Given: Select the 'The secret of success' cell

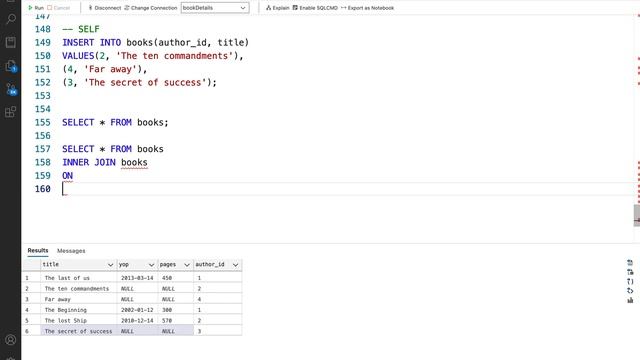Looking at the screenshot, I should 79,331.
